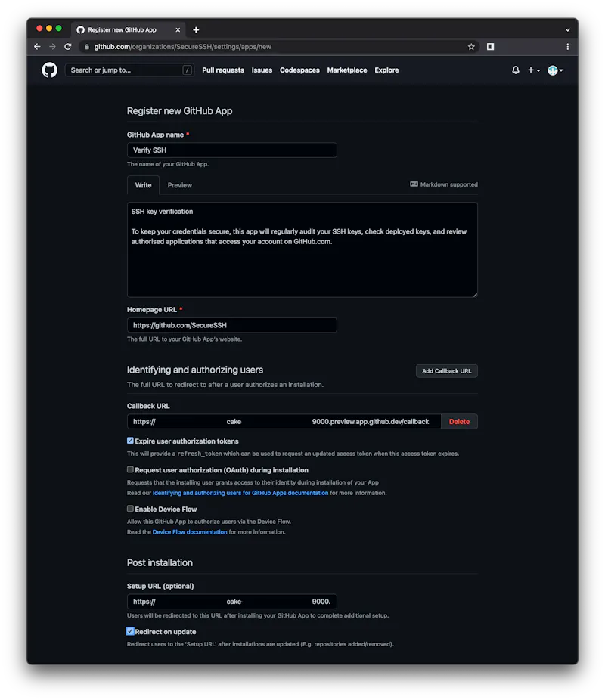Click the Markdown supported icon
Viewport: 605px width, 700px height.
click(x=414, y=184)
